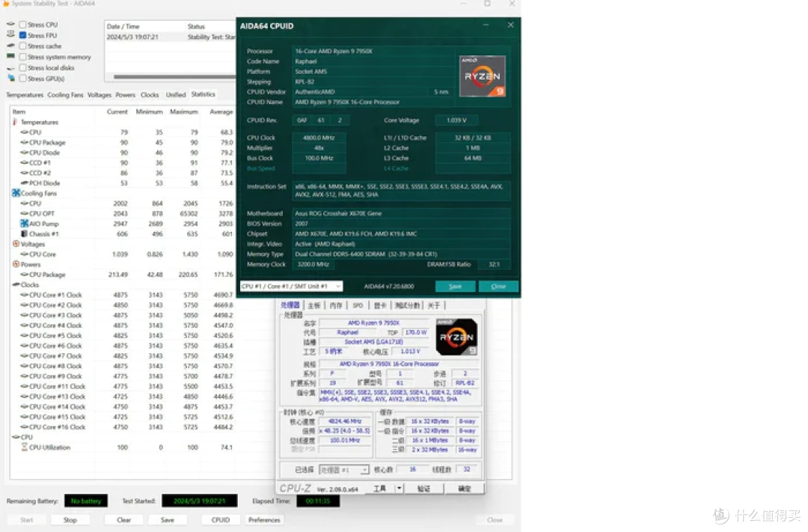Click the Save button in Stability Test window
Image resolution: width=808 pixels, height=532 pixels.
(168, 519)
